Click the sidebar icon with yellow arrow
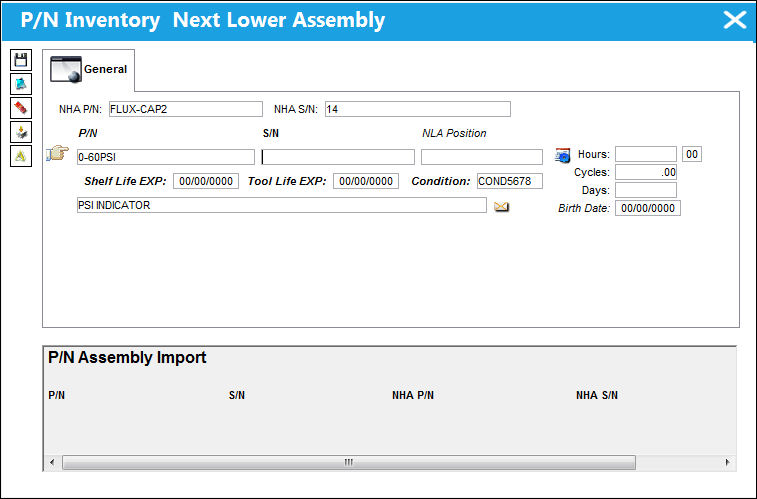The width and height of the screenshot is (757, 499). (x=21, y=132)
